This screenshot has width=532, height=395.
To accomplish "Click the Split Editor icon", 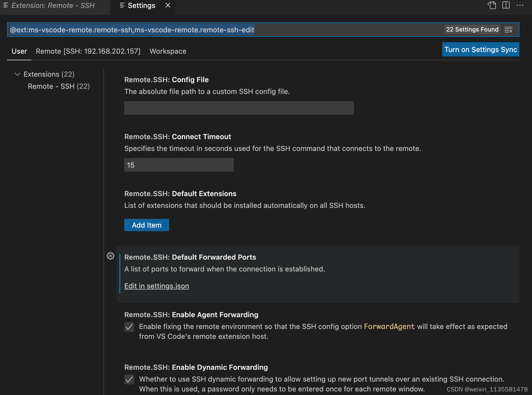I will pos(506,5).
